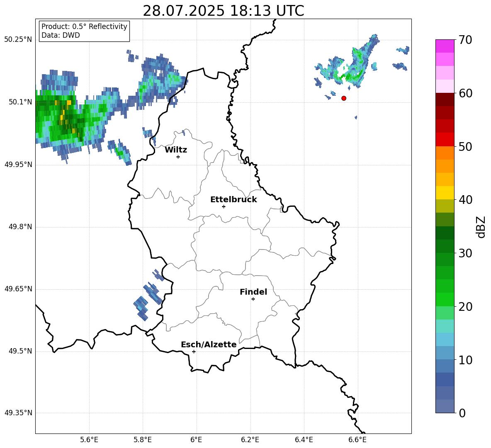The image size is (491, 448).
Task: Click the 49.8°N latitude label
Action: [20, 227]
